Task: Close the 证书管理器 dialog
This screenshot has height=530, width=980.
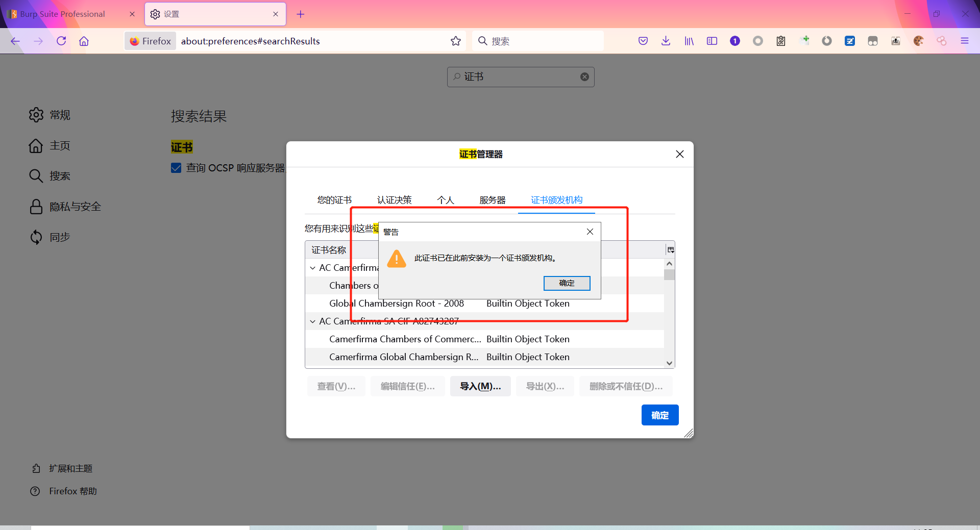Action: coord(680,154)
